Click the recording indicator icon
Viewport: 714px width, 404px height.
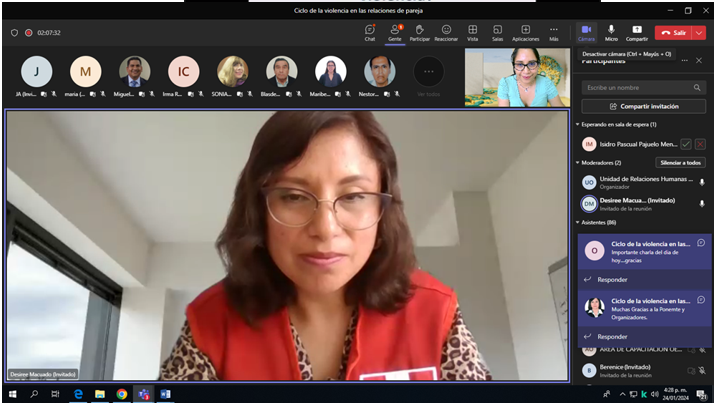(x=29, y=33)
